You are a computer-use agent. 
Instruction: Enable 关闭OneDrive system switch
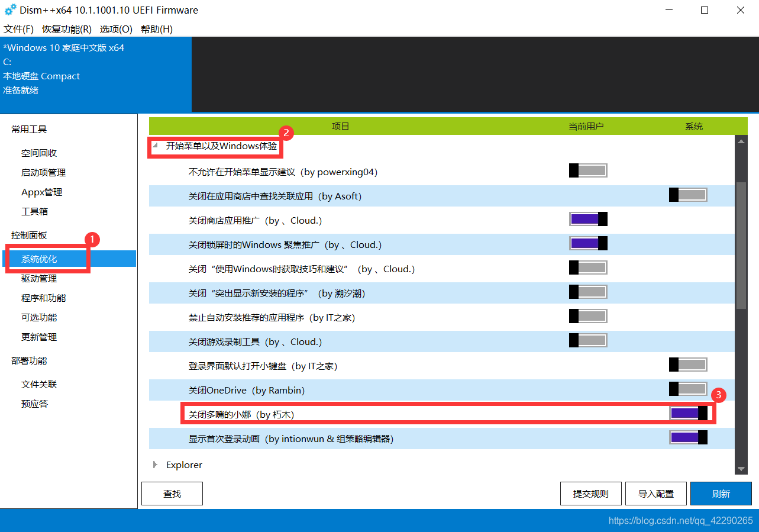(x=688, y=389)
